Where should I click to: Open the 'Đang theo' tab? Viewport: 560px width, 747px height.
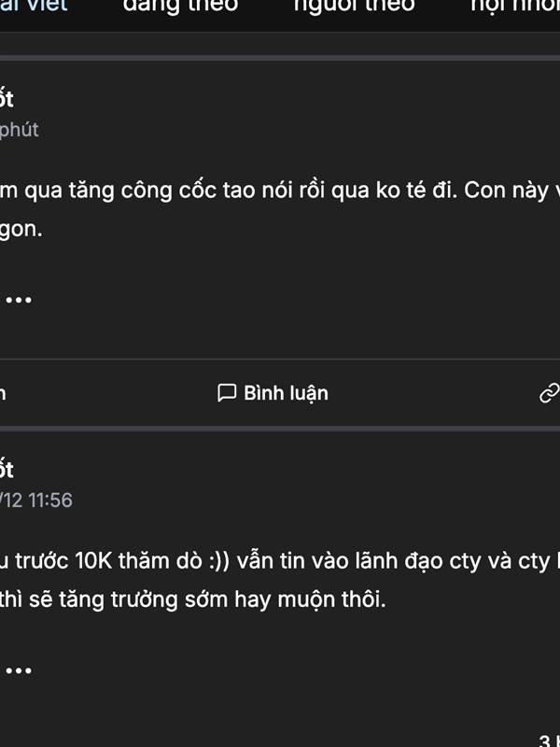click(180, 6)
